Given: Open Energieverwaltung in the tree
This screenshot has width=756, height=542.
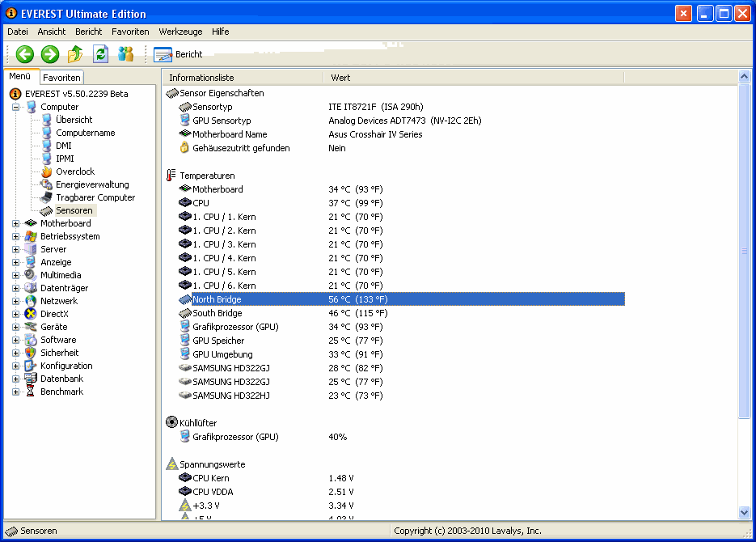Looking at the screenshot, I should click(92, 184).
